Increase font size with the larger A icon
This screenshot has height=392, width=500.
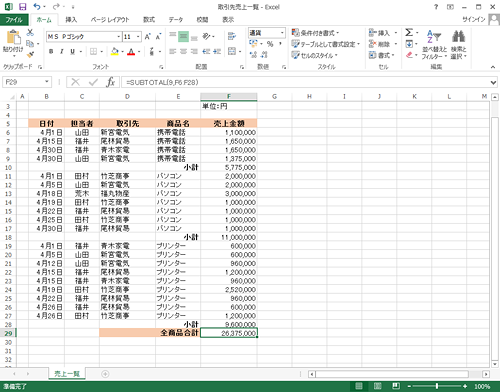point(148,37)
